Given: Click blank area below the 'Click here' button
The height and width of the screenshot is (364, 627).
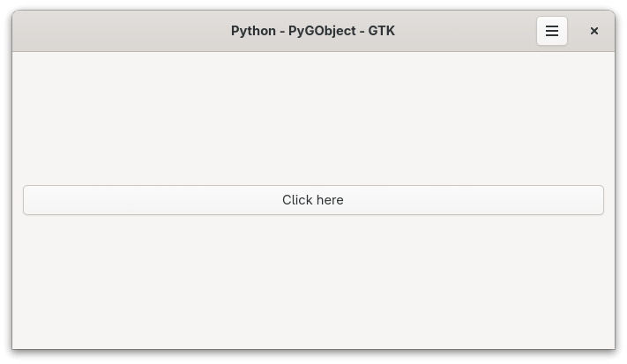Looking at the screenshot, I should click(x=313, y=282).
